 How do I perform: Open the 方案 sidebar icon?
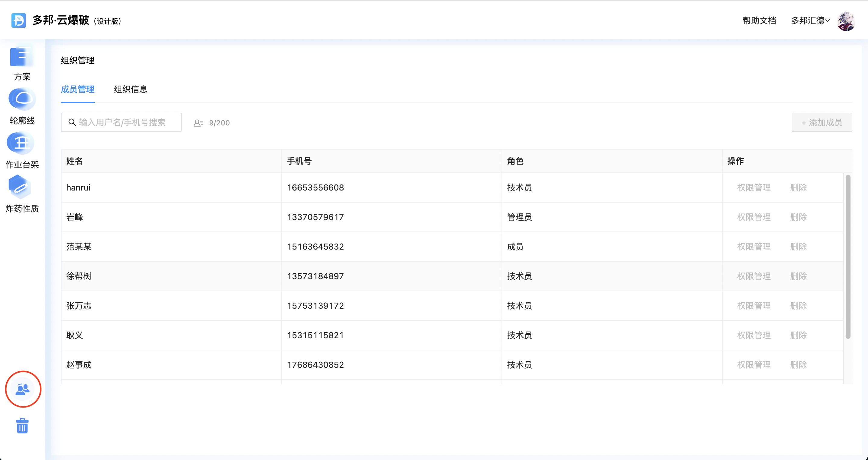(22, 57)
